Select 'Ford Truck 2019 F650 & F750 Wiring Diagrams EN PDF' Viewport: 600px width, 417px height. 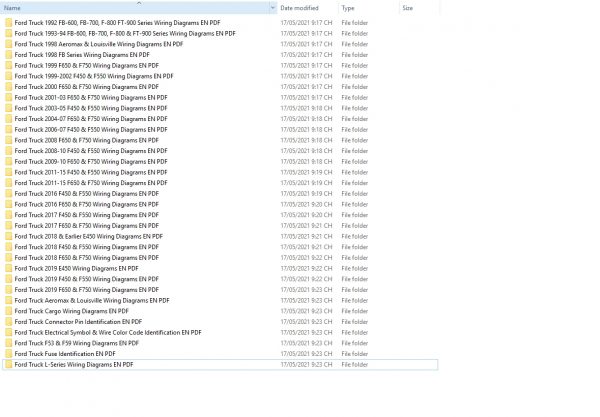(x=86, y=290)
